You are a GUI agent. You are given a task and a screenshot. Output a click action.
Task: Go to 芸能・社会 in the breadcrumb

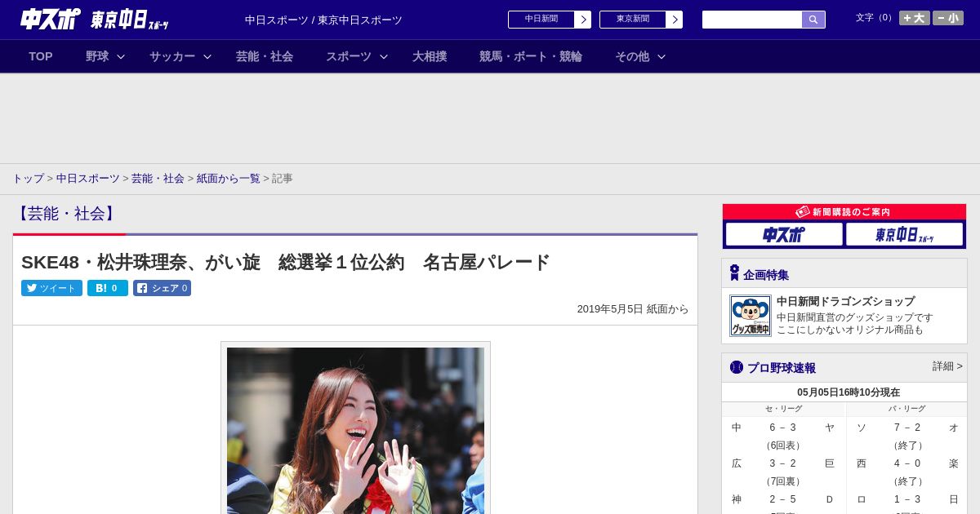click(158, 178)
